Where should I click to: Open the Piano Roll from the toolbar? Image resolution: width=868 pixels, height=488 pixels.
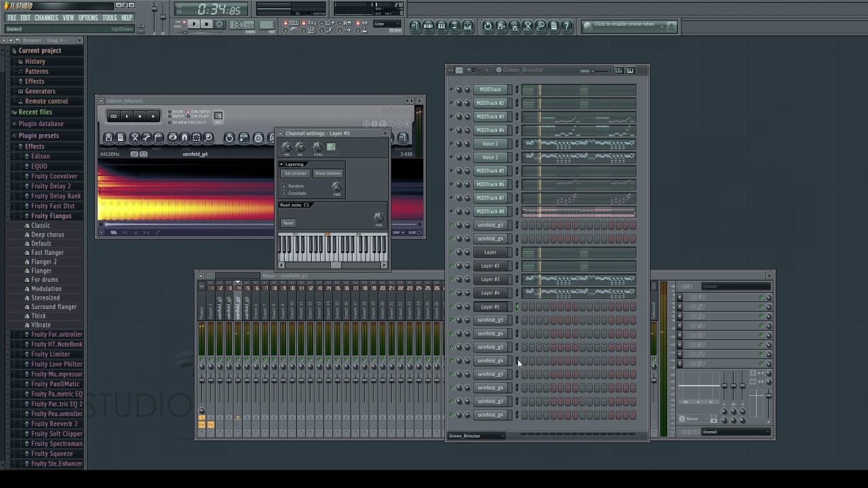[441, 26]
